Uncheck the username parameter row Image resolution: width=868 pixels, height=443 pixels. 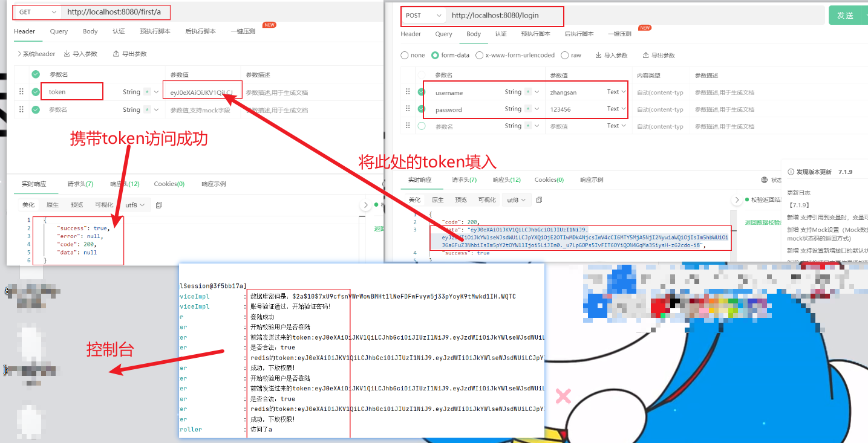tap(422, 92)
